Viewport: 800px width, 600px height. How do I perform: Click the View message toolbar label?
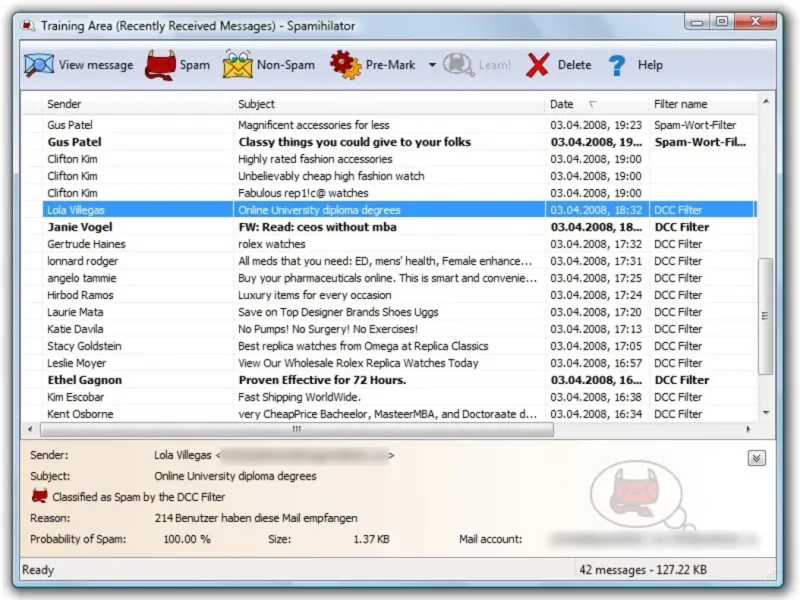(96, 65)
